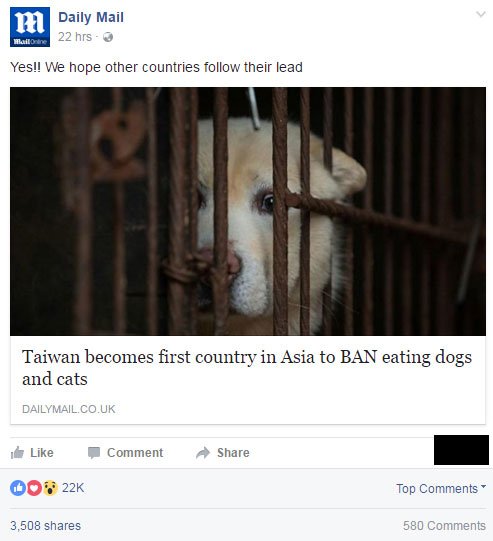The height and width of the screenshot is (541, 493).
Task: Click the red heart Love reaction icon
Action: (x=34, y=488)
